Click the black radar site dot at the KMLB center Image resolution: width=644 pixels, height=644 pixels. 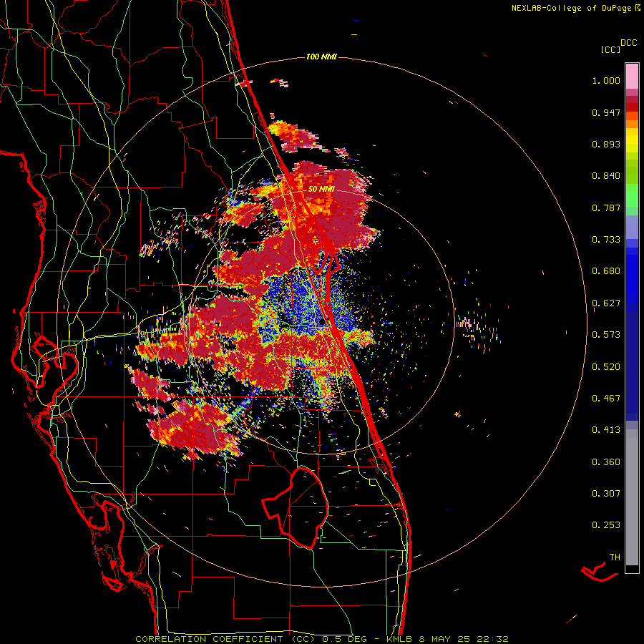click(x=322, y=323)
